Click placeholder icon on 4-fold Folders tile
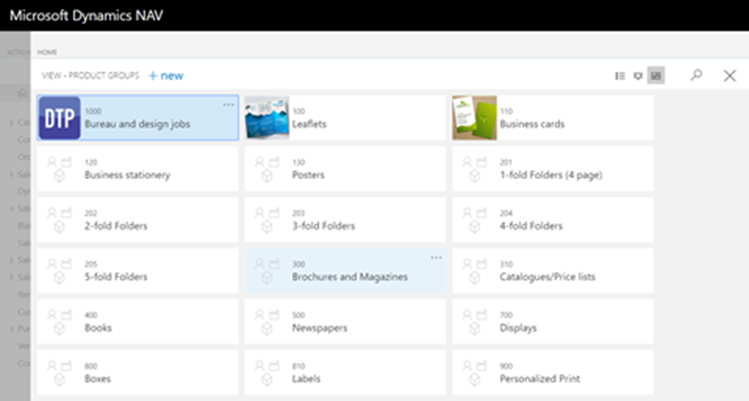 (475, 220)
